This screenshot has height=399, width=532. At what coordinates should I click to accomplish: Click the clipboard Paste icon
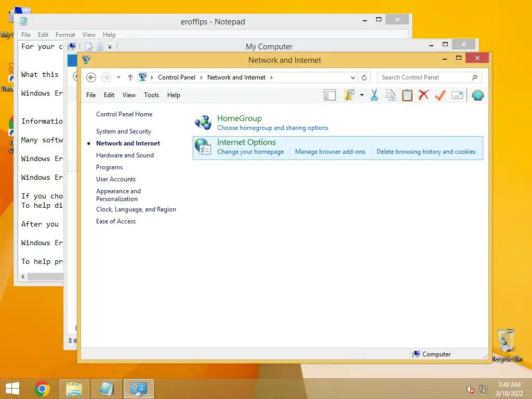pyautogui.click(x=407, y=96)
